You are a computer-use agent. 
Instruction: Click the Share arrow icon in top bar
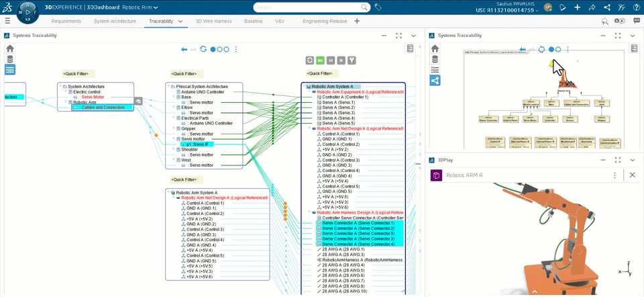[x=592, y=7]
